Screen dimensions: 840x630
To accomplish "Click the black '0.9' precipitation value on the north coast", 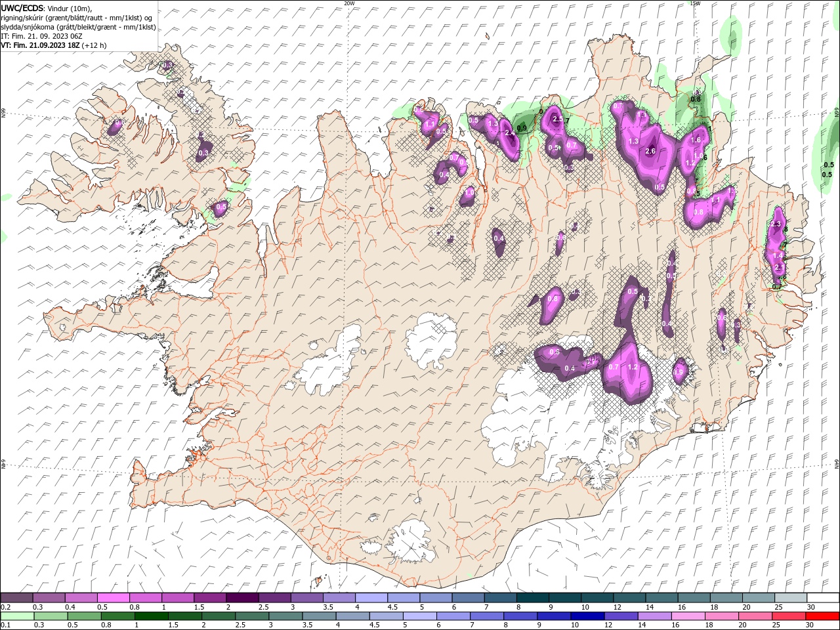I will point(522,128).
